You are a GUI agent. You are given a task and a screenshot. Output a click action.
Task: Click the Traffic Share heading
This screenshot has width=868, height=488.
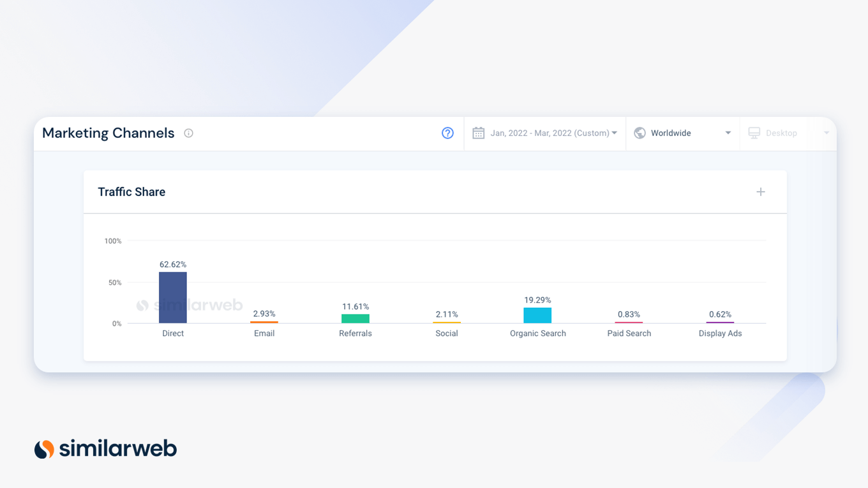[x=131, y=192]
